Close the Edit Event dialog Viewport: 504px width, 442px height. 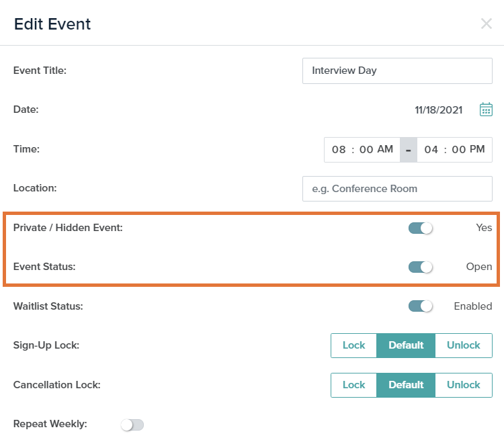[x=487, y=24]
